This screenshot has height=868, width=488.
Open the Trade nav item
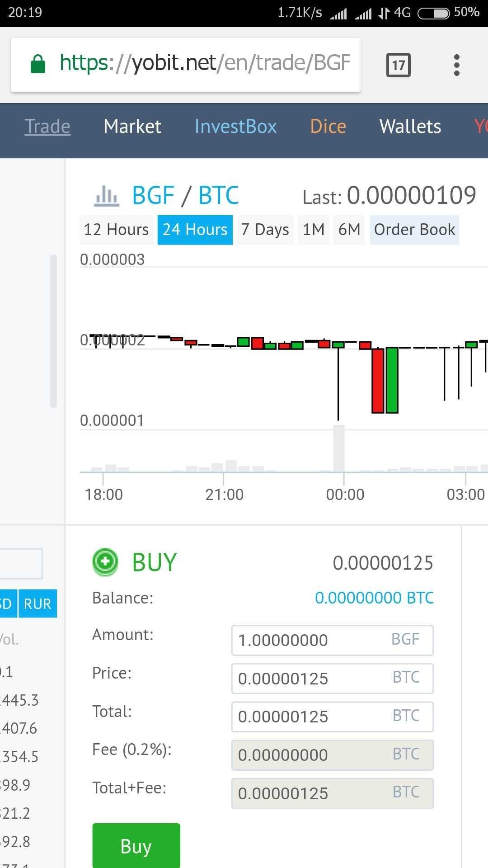[x=47, y=126]
